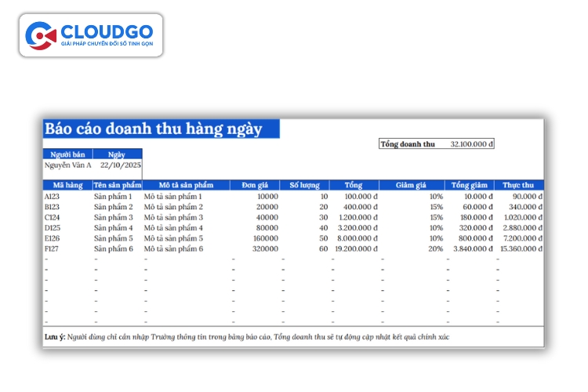Screen dimensions: 588x392
Task: Click the Sản phẩm 3 name cell
Action: (114, 217)
